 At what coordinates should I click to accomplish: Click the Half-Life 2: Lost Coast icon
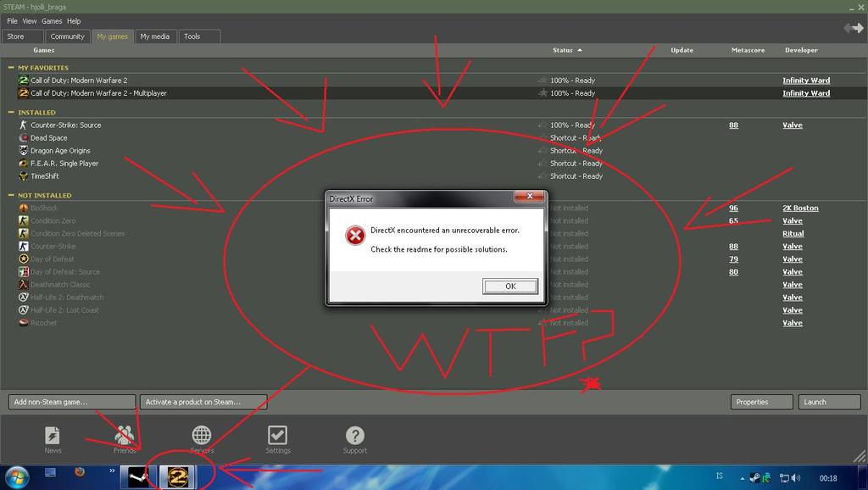click(x=23, y=310)
